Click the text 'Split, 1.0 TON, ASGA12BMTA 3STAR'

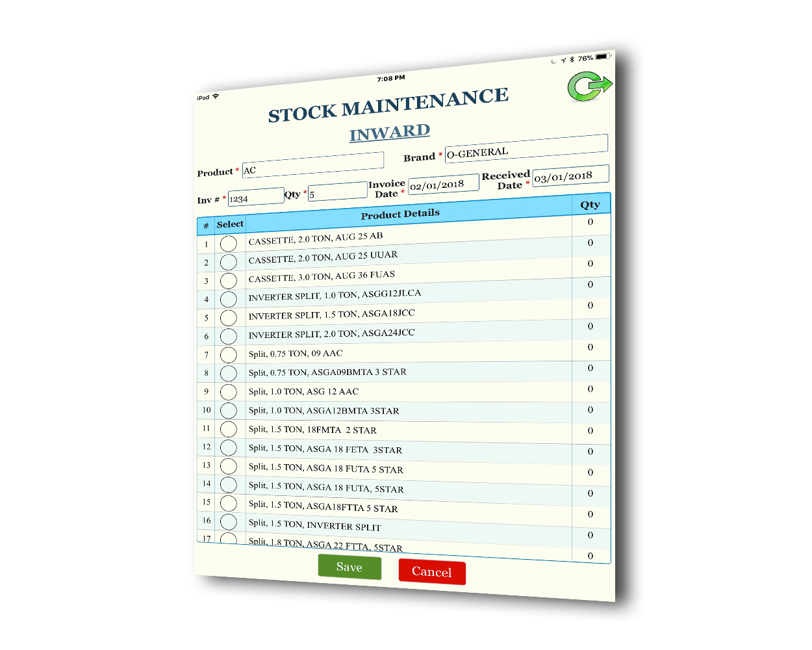pos(324,411)
